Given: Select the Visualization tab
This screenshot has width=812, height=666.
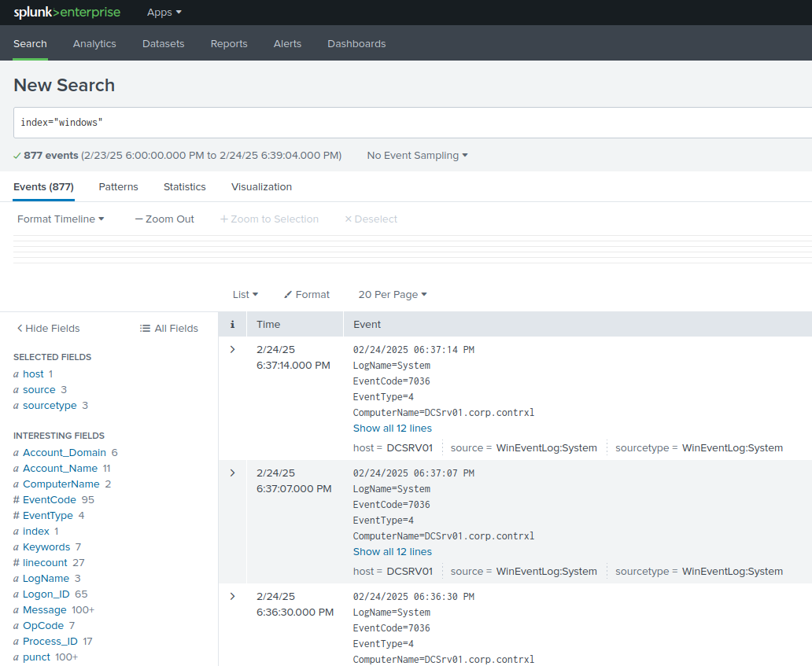Looking at the screenshot, I should [261, 187].
